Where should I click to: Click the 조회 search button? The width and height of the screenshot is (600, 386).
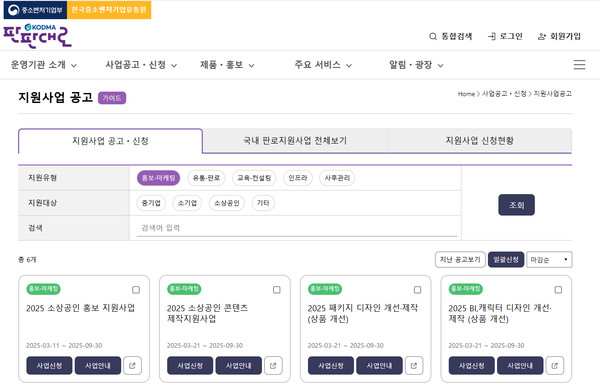516,205
